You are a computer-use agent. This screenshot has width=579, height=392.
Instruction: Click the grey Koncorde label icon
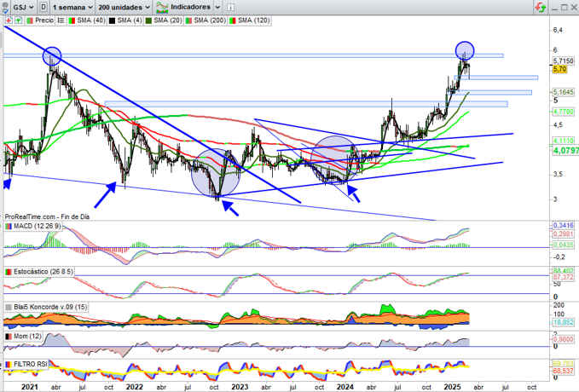9,307
